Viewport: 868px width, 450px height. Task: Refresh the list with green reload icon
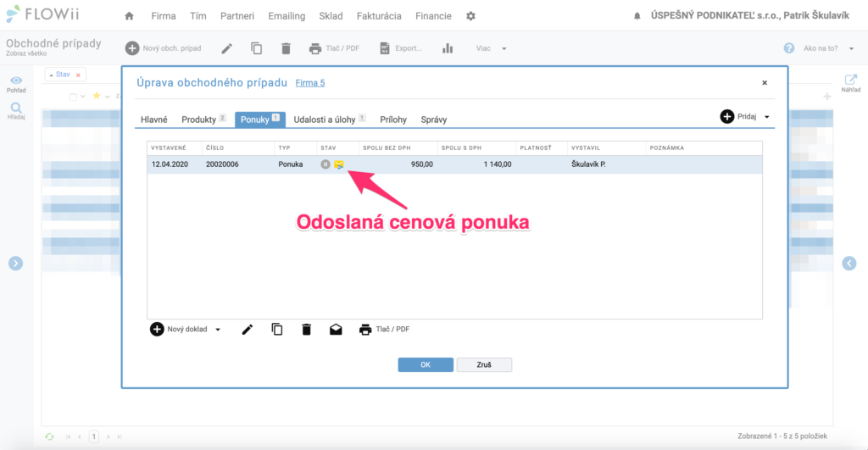point(49,436)
